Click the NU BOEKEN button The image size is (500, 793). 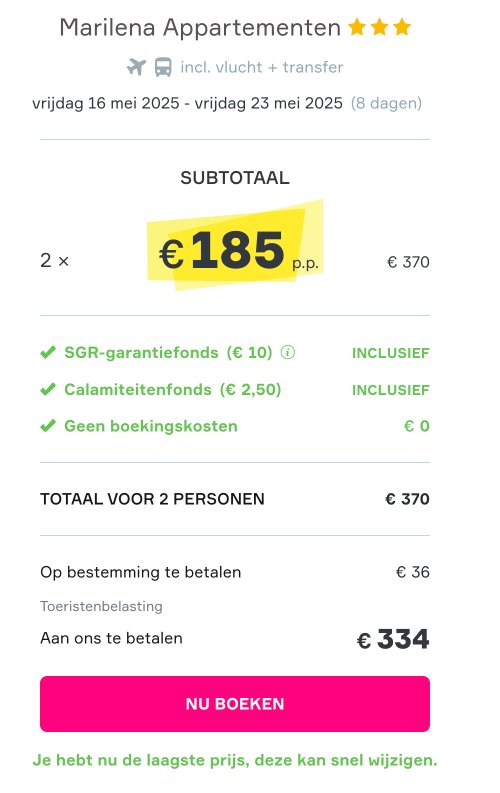pyautogui.click(x=235, y=703)
